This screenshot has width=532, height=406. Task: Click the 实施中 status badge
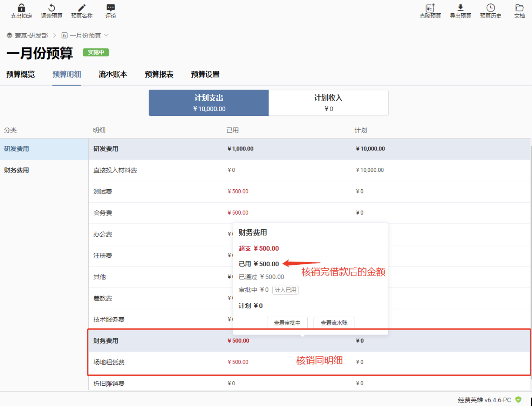[96, 52]
